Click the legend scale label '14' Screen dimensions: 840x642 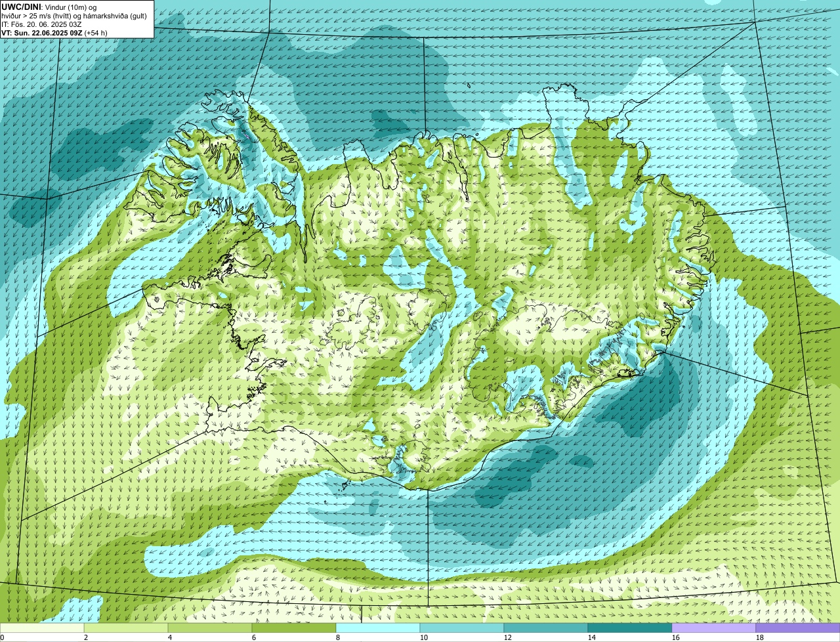(592, 637)
